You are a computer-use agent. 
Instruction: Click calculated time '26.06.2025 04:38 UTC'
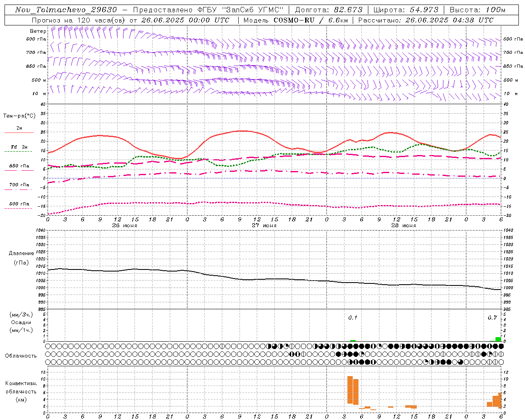click(449, 20)
